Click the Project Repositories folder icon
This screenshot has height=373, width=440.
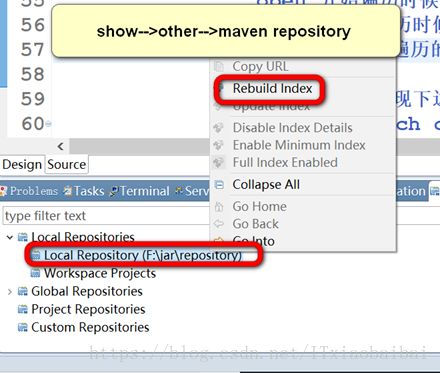coord(23,310)
